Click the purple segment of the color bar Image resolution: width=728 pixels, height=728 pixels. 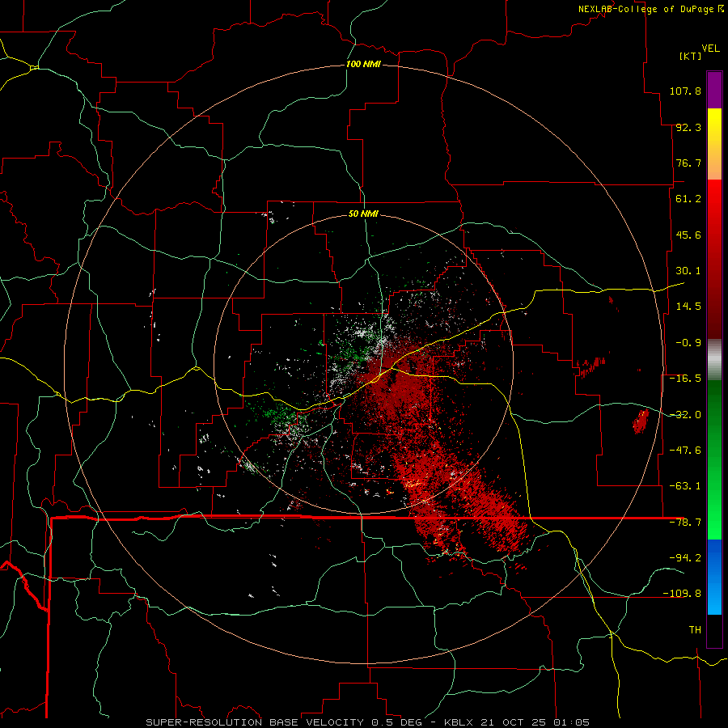pos(714,90)
